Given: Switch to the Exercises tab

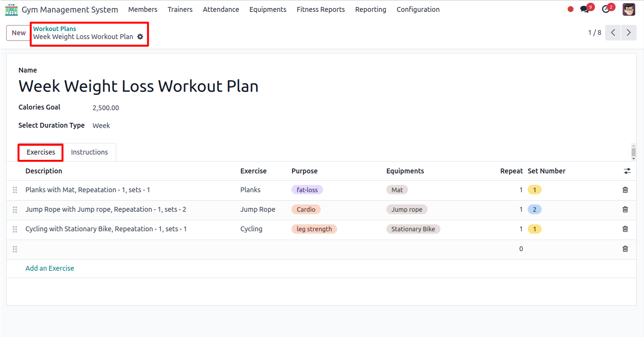Looking at the screenshot, I should click(x=41, y=152).
